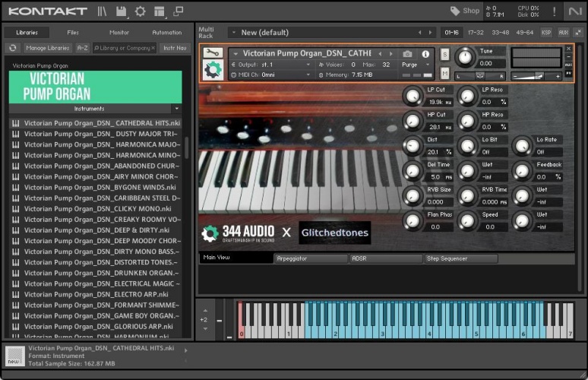Open the Kontakt browser panel icon

[103, 11]
